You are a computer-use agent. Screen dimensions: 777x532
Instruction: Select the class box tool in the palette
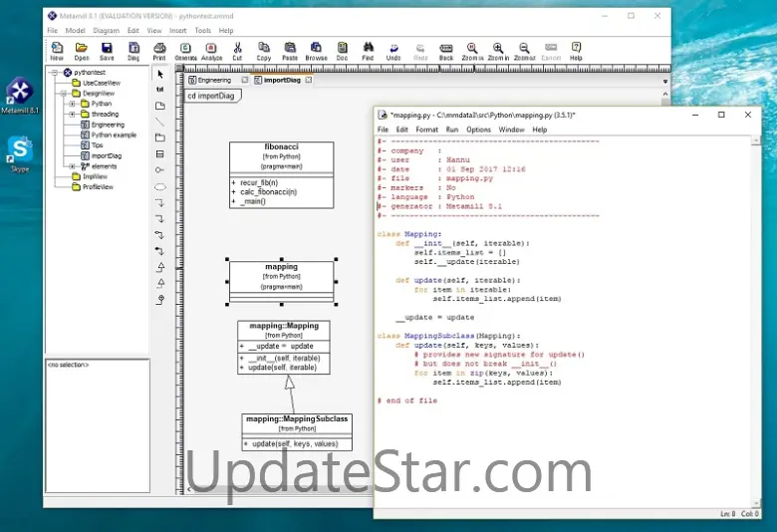160,154
